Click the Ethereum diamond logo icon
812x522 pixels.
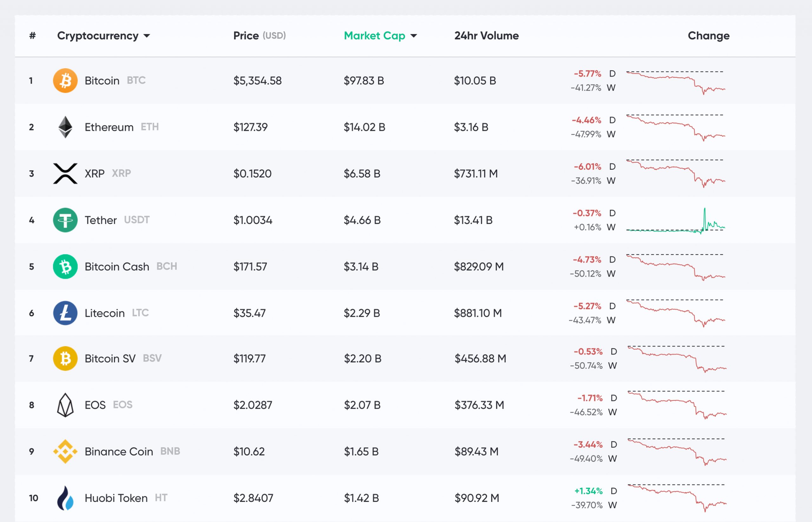(65, 127)
